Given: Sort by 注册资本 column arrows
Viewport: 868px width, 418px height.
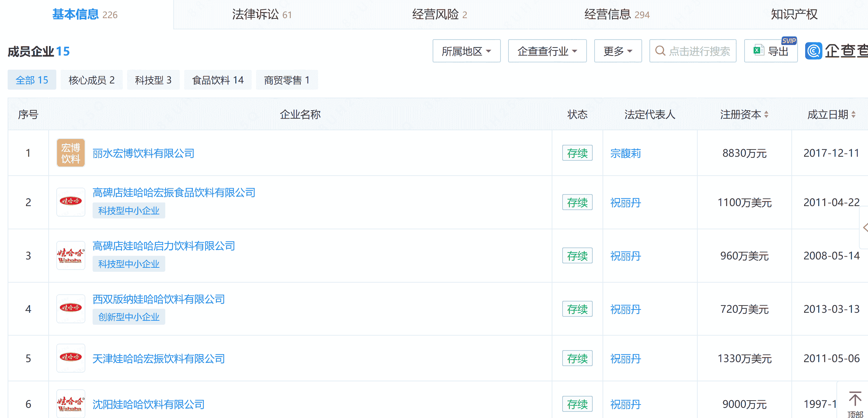Looking at the screenshot, I should click(x=766, y=115).
